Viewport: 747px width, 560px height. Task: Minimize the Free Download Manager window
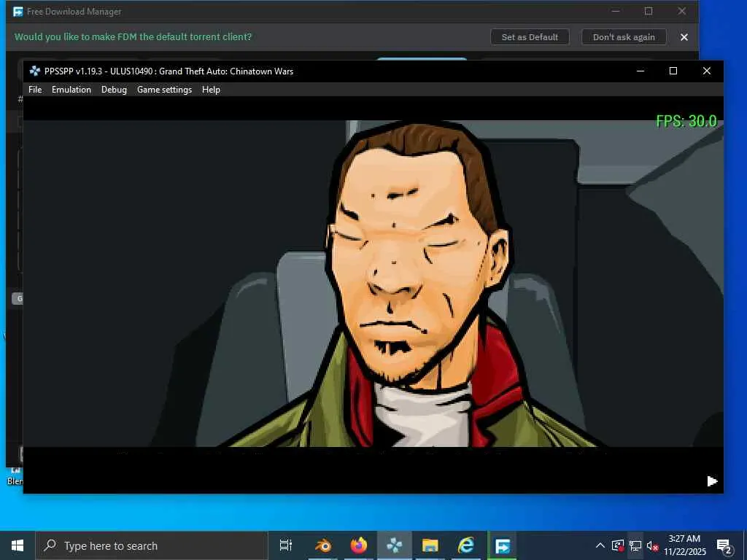click(x=616, y=11)
